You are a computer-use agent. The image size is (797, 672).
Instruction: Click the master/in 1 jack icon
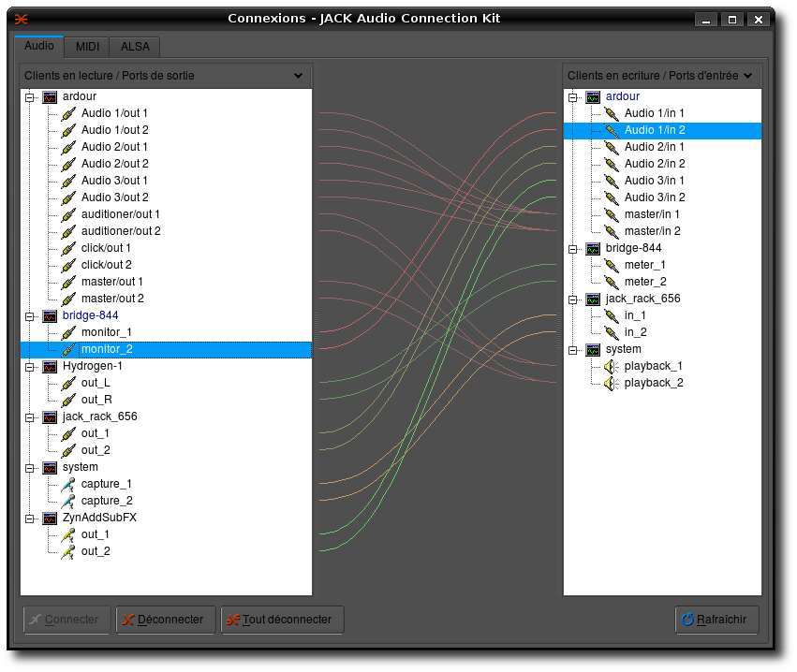coord(612,215)
